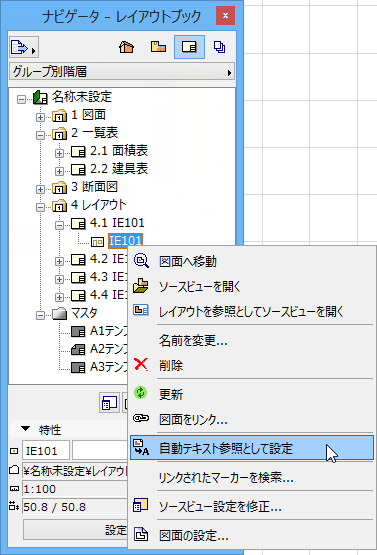The height and width of the screenshot is (555, 377).
Task: Select the 1 図面 folder icon
Action: tap(59, 116)
